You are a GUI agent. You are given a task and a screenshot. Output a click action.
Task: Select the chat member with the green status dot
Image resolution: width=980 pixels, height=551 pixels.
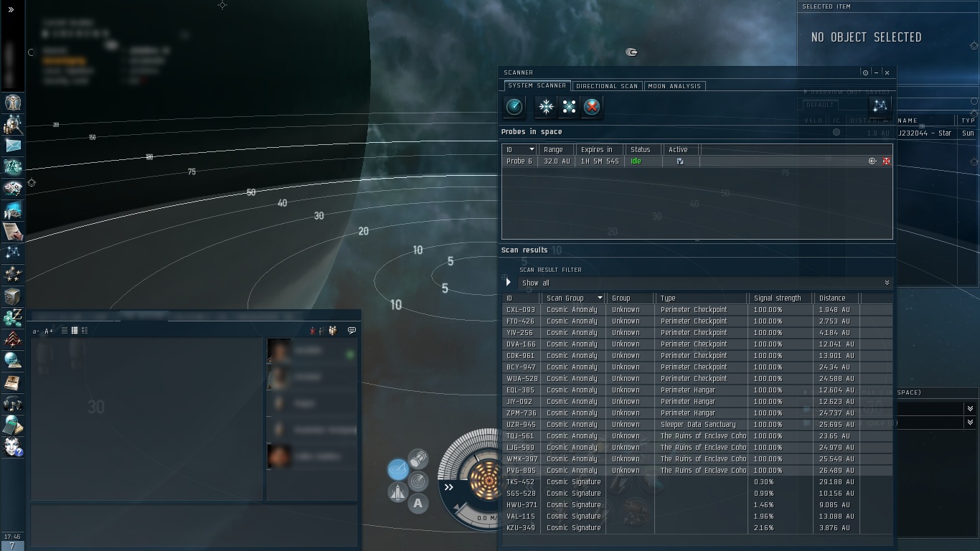click(312, 352)
